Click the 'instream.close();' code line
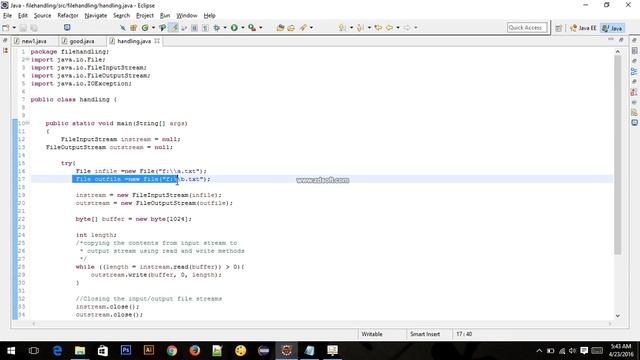The image size is (640, 360). pos(107,307)
